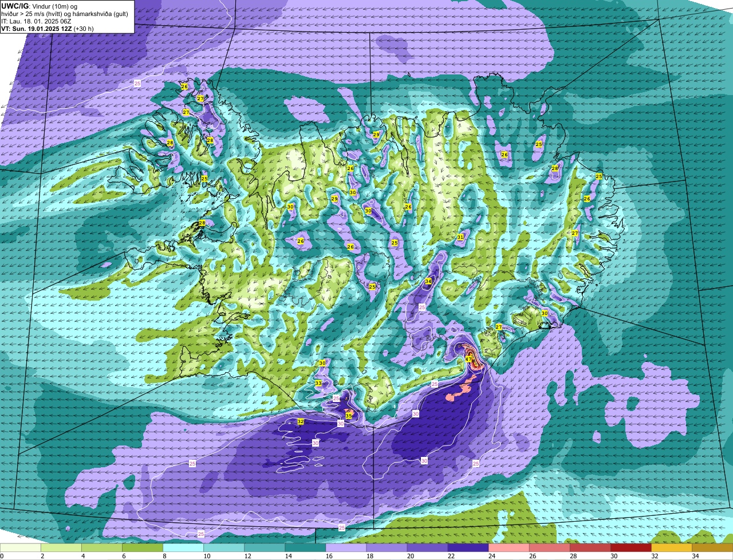Image resolution: width=733 pixels, height=560 pixels.
Task: Click the 4–6 legend color swatch
Action: click(x=103, y=547)
